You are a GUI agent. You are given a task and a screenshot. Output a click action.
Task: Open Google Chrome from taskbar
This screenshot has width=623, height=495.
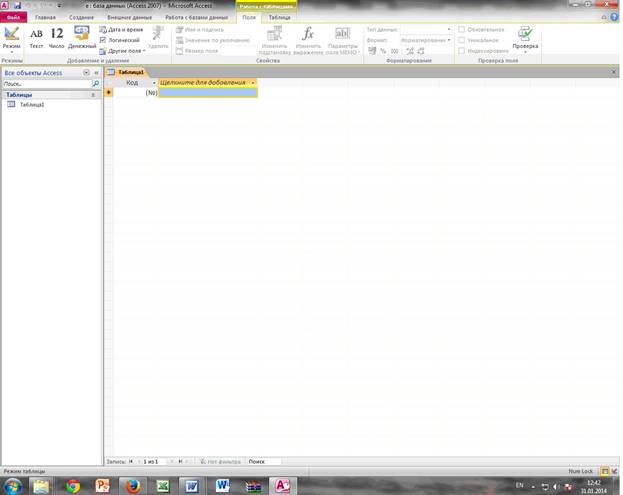pos(73,486)
